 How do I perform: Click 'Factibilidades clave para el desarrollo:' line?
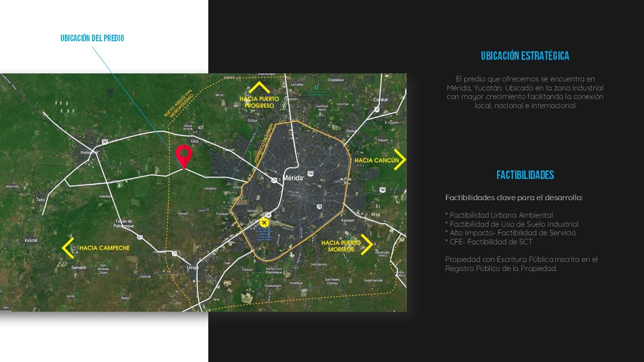(x=514, y=198)
